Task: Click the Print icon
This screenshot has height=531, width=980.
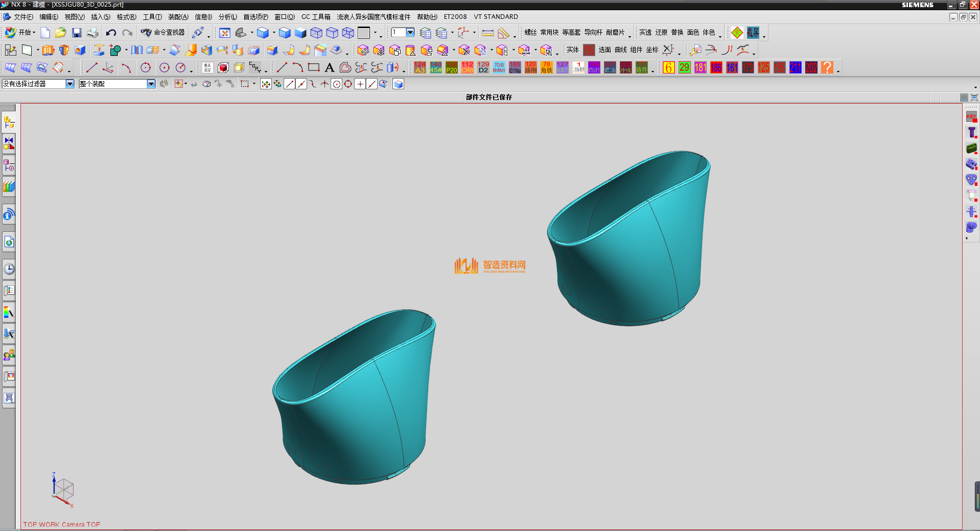Action: tap(92, 33)
